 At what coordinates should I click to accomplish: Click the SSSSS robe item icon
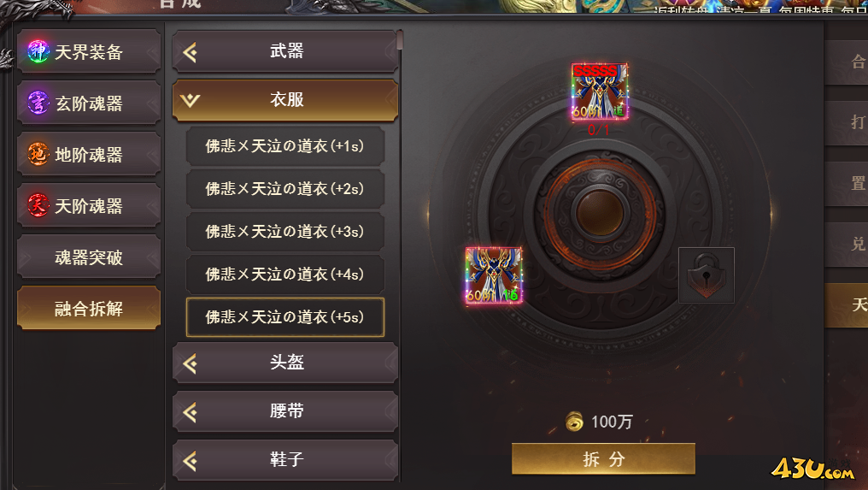tap(600, 92)
